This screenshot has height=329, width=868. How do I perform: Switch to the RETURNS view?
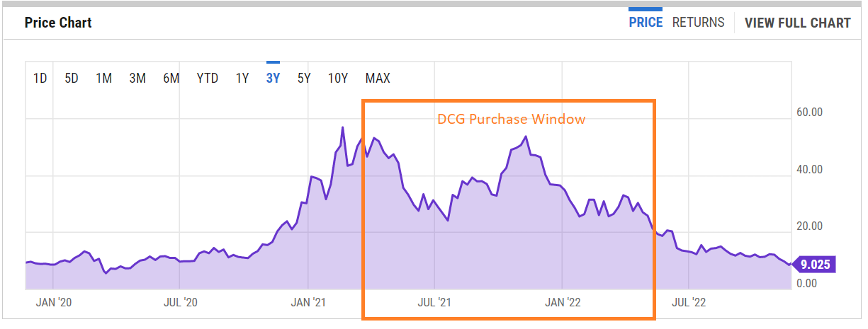pyautogui.click(x=698, y=23)
